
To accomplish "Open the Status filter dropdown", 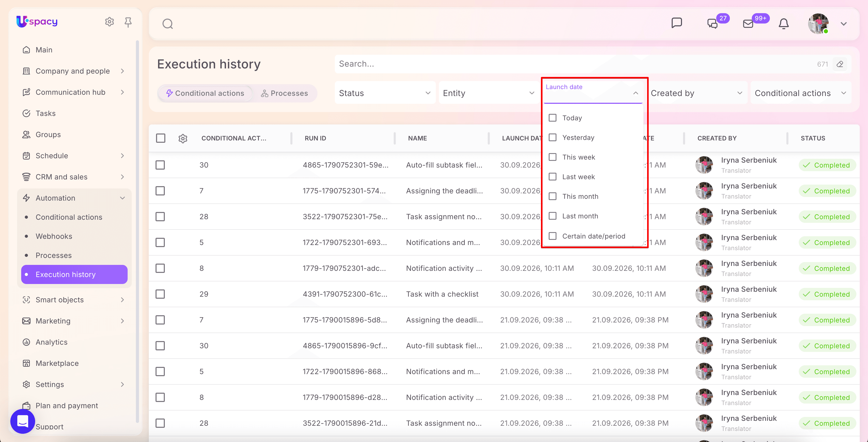I will point(385,93).
